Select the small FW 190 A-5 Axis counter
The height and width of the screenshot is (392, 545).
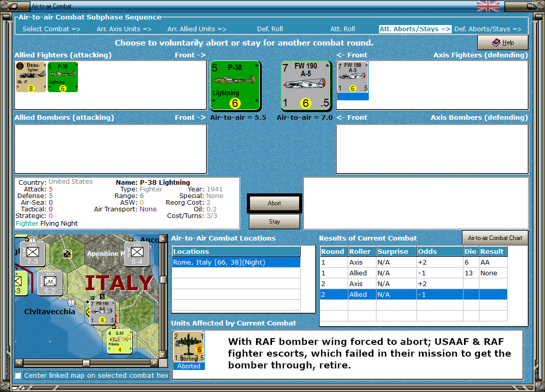pos(353,77)
